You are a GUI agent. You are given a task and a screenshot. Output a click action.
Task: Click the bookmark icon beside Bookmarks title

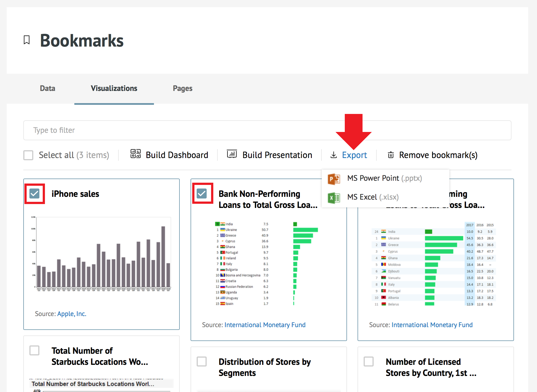[x=27, y=40]
